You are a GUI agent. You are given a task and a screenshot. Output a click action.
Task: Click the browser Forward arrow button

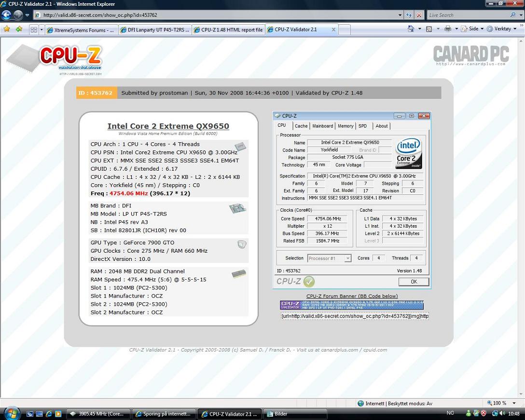click(x=18, y=15)
